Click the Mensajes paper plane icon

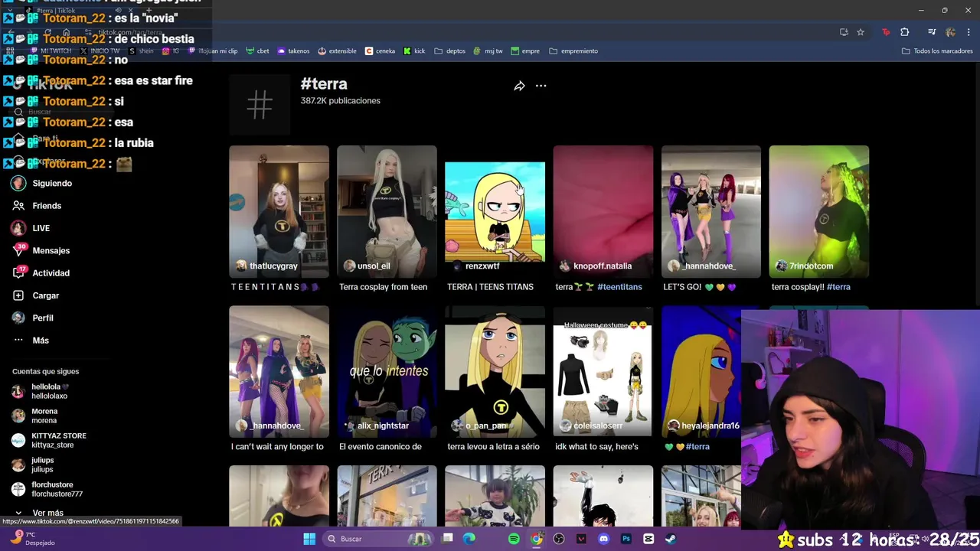[18, 251]
